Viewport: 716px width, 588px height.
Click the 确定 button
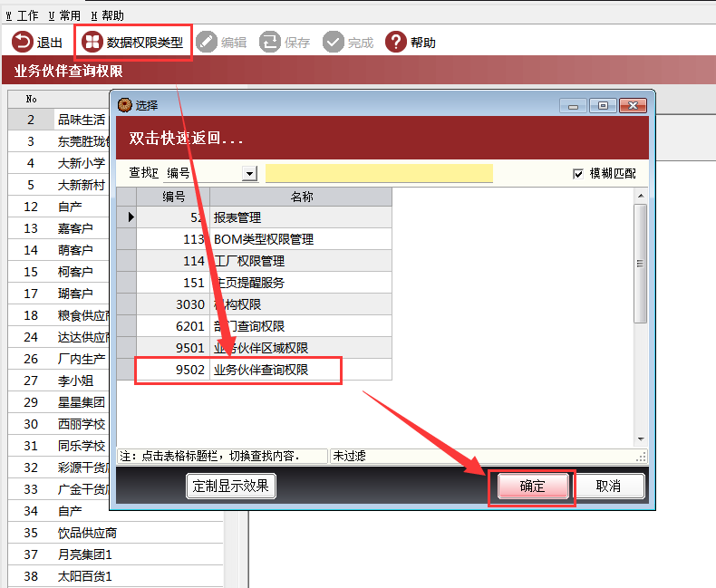point(533,486)
